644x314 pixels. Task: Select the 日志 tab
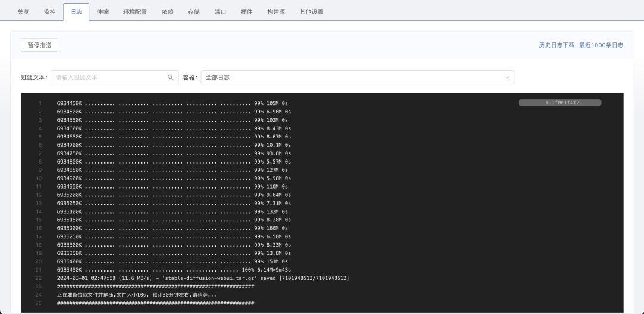pyautogui.click(x=76, y=12)
